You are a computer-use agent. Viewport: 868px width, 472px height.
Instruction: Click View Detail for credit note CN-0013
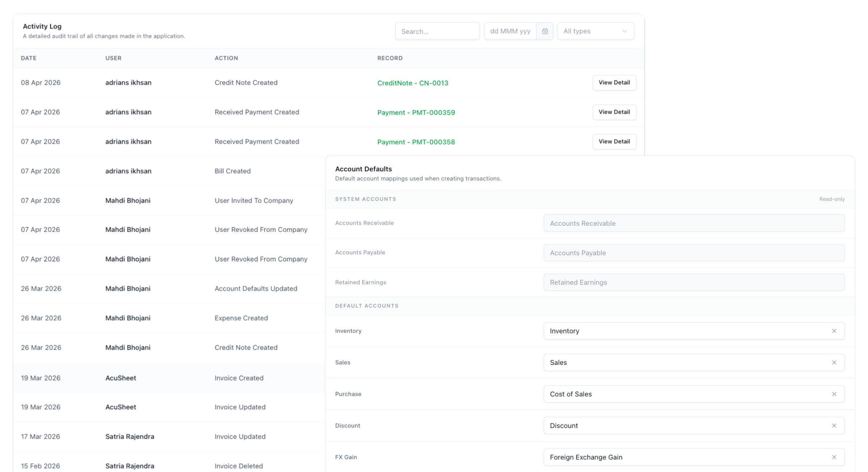[x=614, y=83]
